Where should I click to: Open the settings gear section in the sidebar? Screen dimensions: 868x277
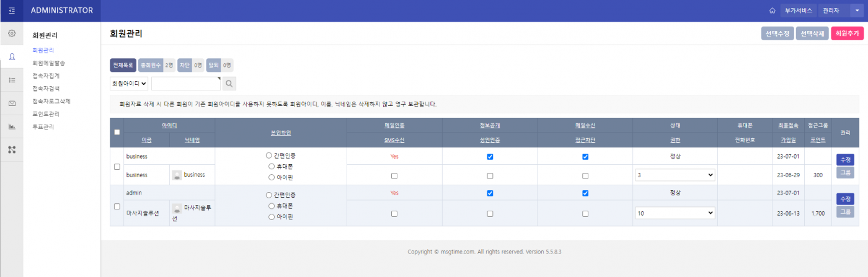coord(12,33)
